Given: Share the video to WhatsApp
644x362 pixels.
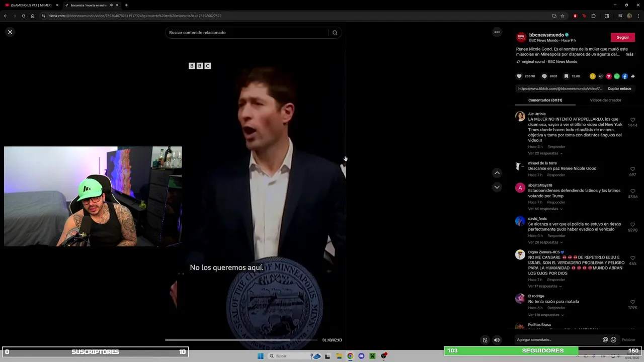Looking at the screenshot, I should click(617, 76).
